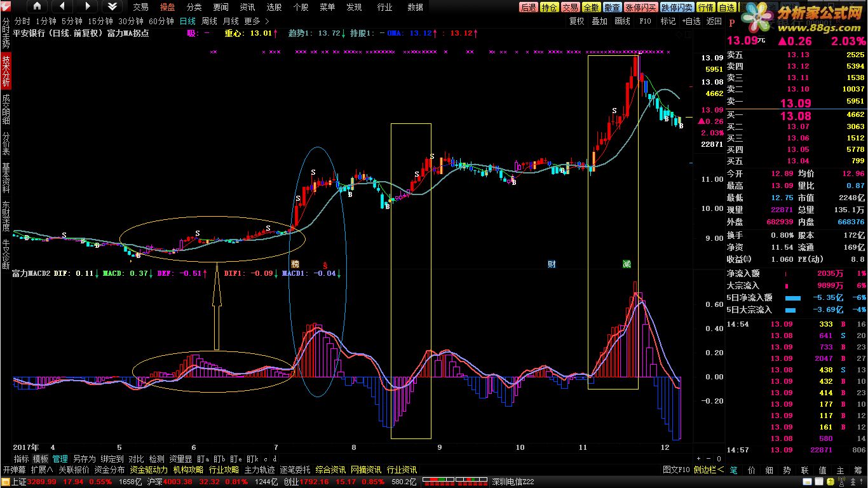Open the 资讯 menu
This screenshot has height=488, width=868.
(247, 7)
